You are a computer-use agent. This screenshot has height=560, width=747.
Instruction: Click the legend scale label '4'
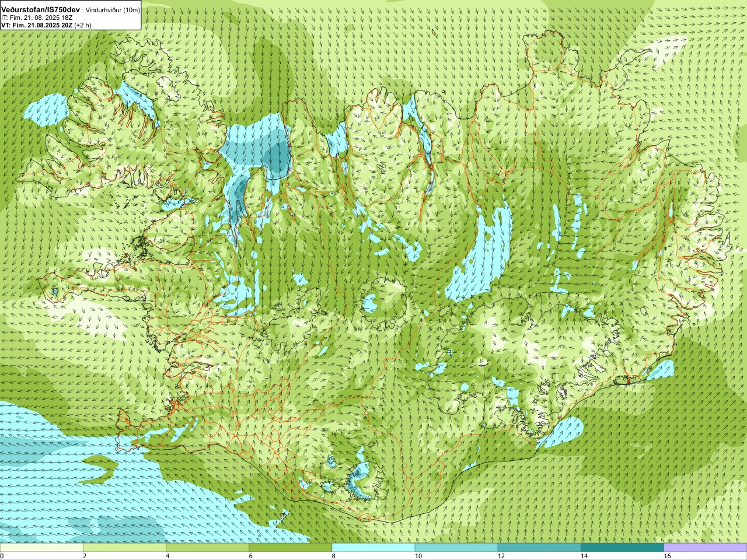click(x=168, y=556)
